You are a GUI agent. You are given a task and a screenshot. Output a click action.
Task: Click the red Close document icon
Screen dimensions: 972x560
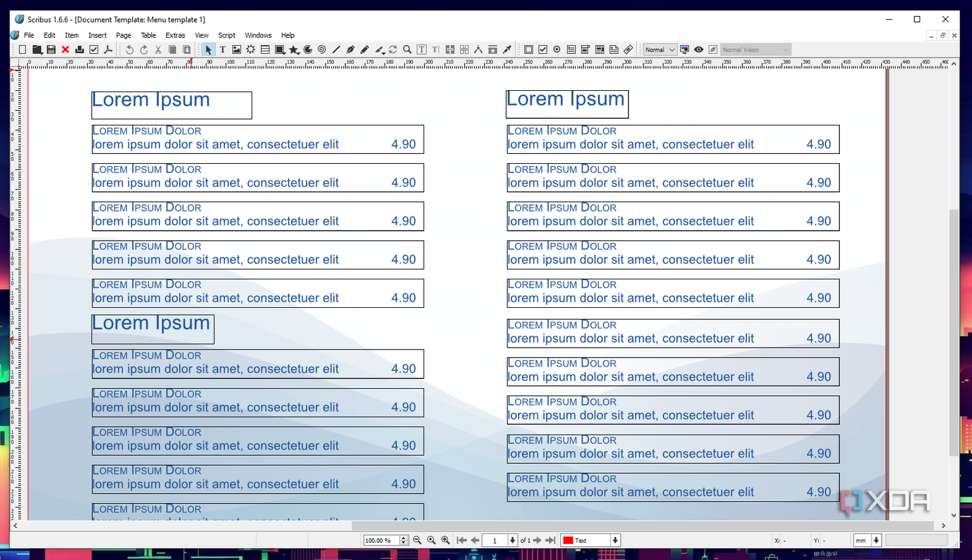(65, 50)
